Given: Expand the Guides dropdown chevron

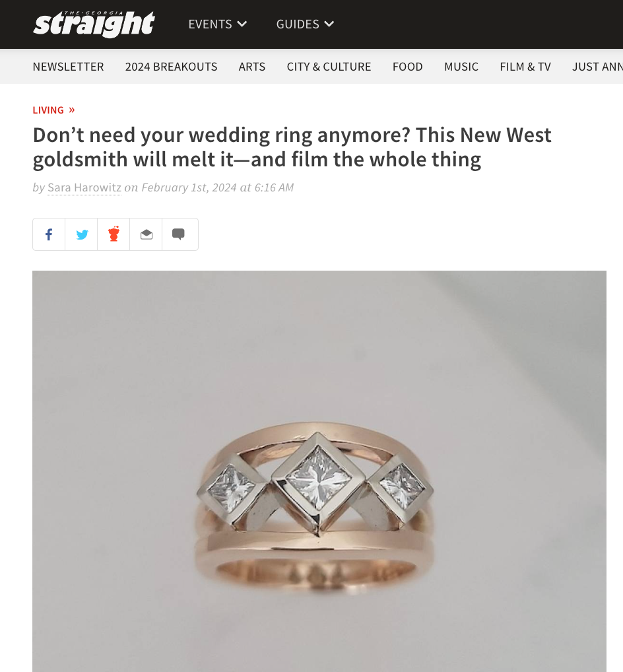Looking at the screenshot, I should [329, 24].
